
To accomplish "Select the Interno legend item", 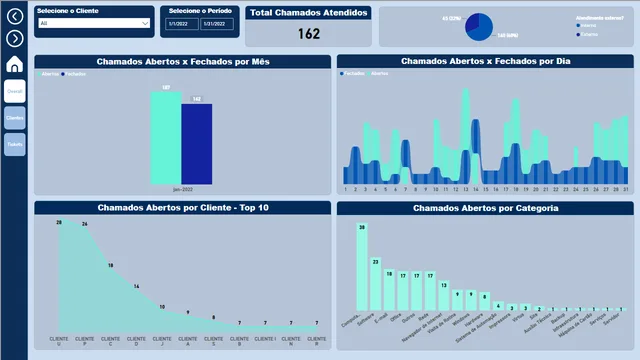I will 586,26.
